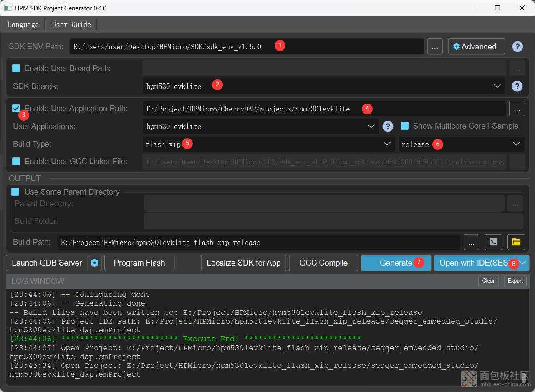Uncheck Enable User Application Path
The width and height of the screenshot is (535, 392).
coord(16,109)
